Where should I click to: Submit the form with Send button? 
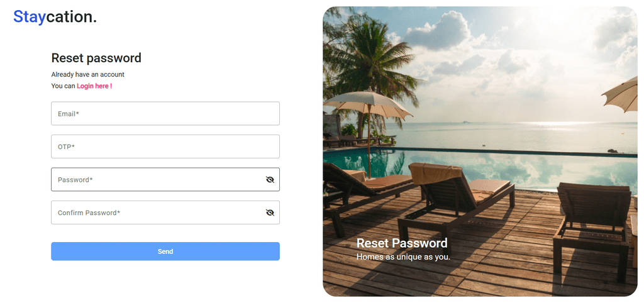(x=165, y=251)
